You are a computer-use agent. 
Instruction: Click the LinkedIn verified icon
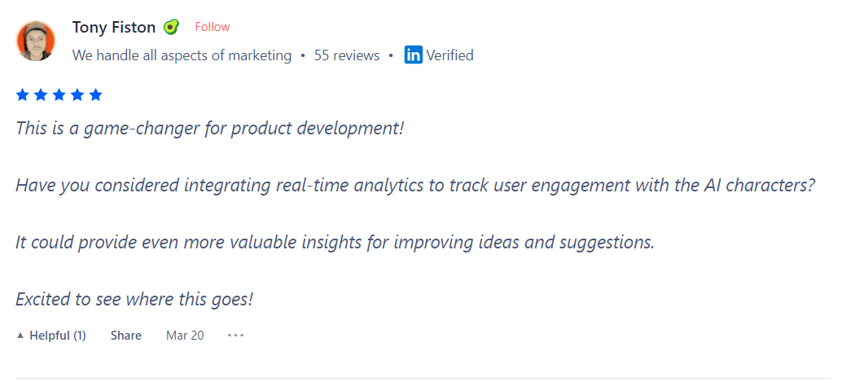pyautogui.click(x=414, y=55)
